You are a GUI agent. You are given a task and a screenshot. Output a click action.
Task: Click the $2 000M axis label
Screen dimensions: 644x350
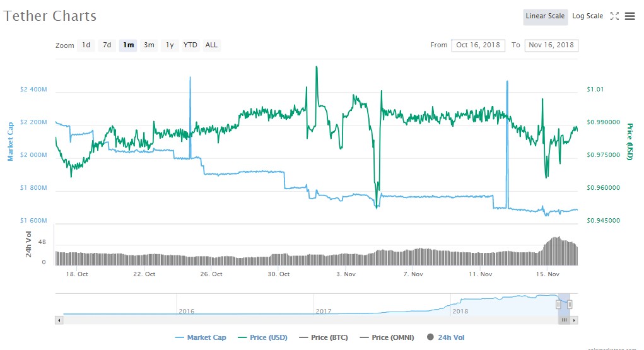click(x=33, y=155)
